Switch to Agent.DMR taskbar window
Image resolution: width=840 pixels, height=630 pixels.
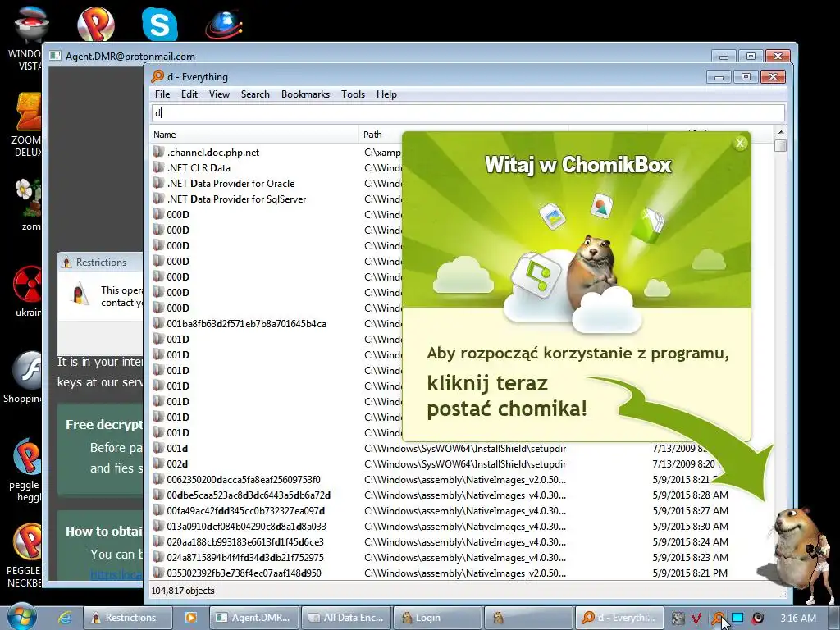[254, 618]
